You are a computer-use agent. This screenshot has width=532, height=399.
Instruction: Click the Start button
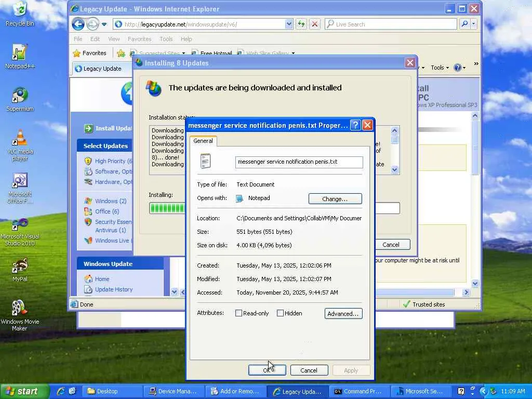point(24,391)
